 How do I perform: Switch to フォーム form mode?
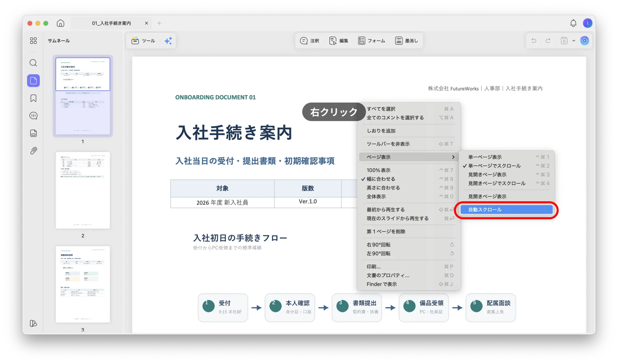pyautogui.click(x=371, y=41)
